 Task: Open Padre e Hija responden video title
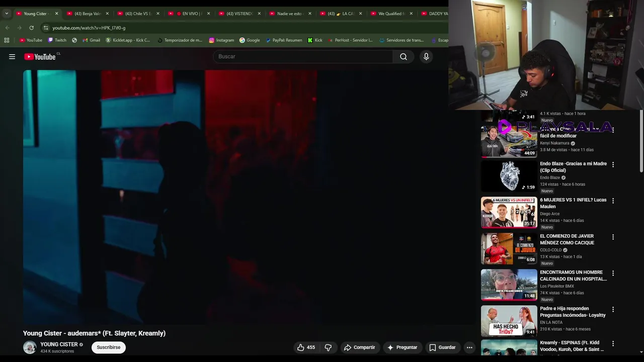[x=573, y=312]
